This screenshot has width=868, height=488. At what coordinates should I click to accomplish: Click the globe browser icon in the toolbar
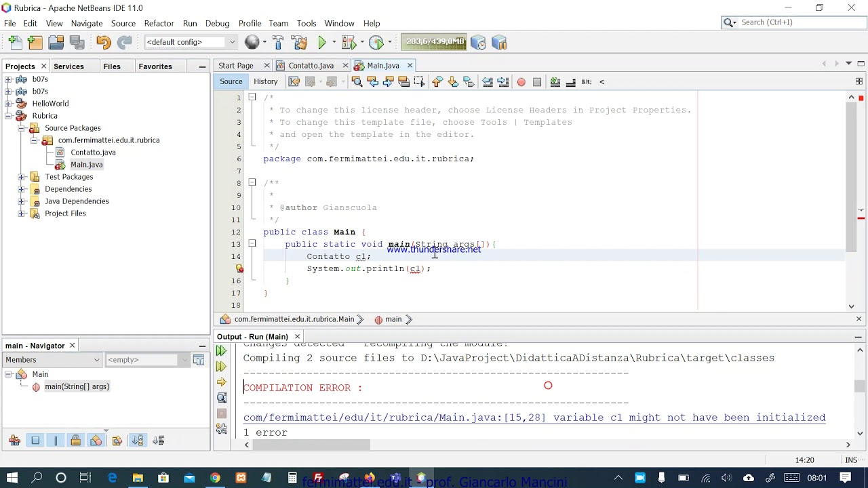click(252, 42)
